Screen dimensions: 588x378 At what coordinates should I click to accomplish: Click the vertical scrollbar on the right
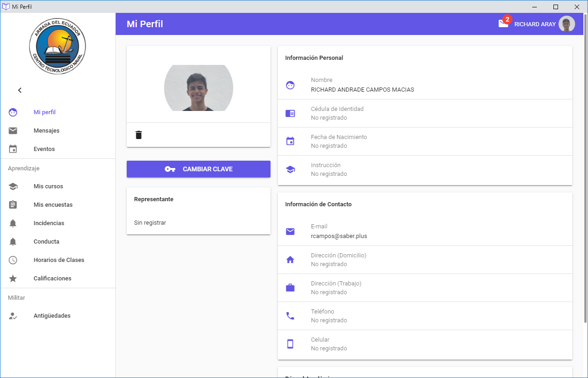point(586,169)
